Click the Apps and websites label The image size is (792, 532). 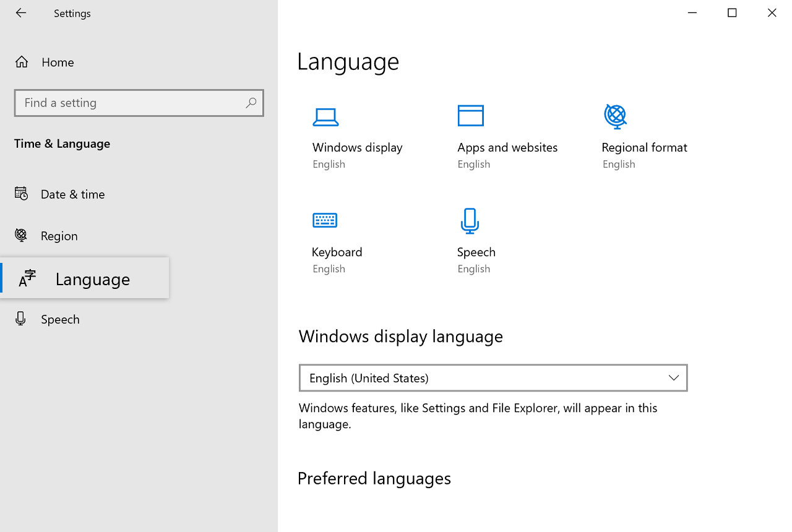tap(507, 147)
